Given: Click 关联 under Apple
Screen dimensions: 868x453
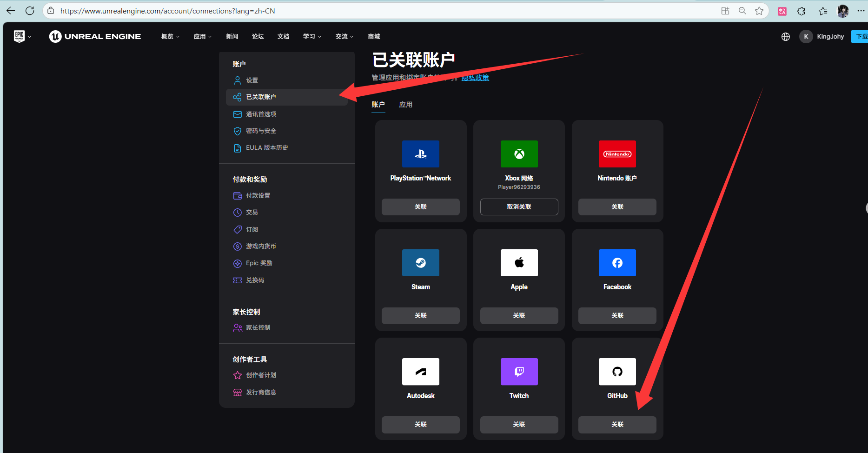Looking at the screenshot, I should [519, 316].
